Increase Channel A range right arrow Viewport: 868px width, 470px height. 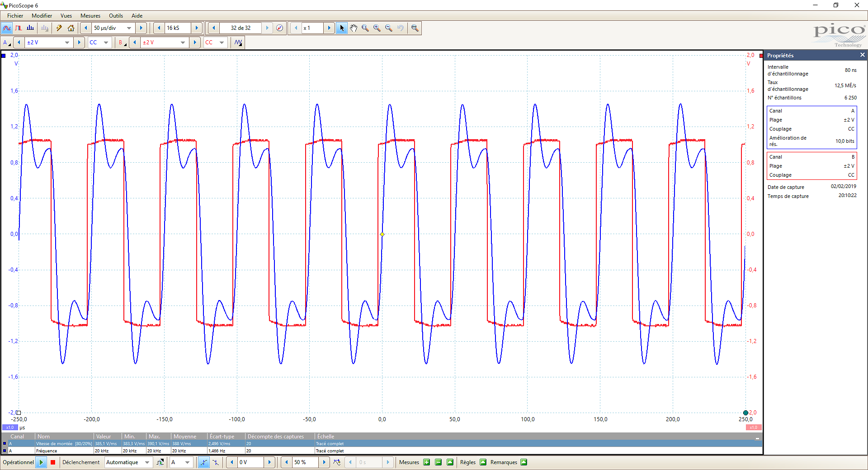tap(79, 42)
